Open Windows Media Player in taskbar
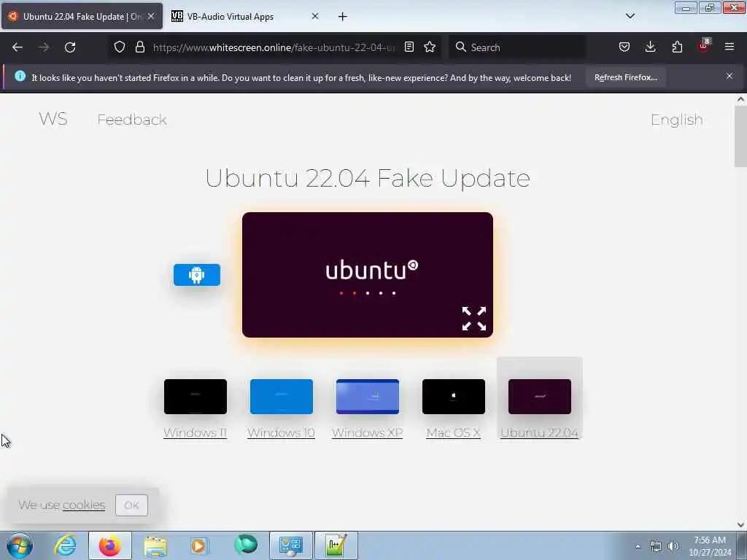 [198, 545]
